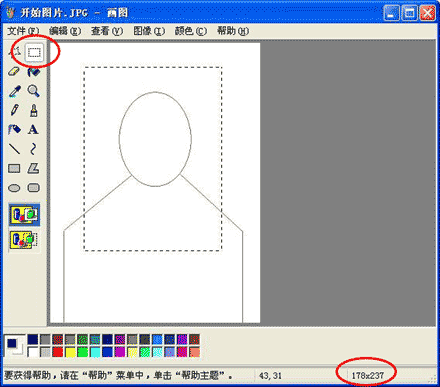Viewport: 440px width, 387px height.
Task: Click inside the drawn oval head
Action: [x=155, y=139]
